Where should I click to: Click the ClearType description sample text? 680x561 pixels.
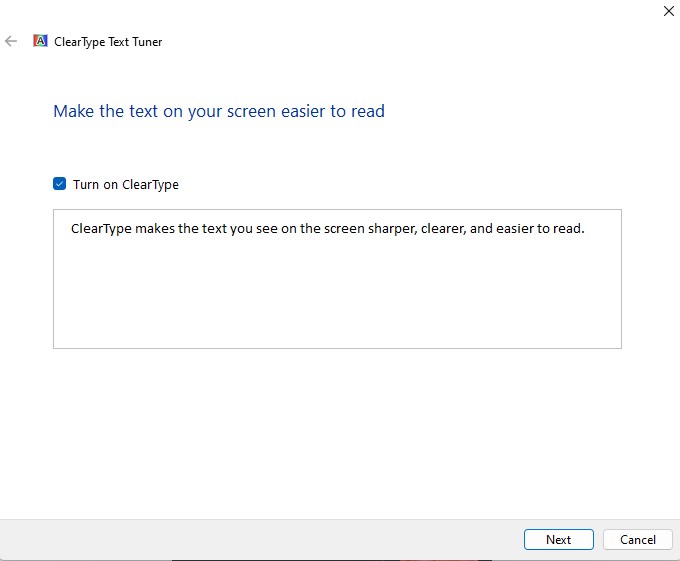(327, 228)
